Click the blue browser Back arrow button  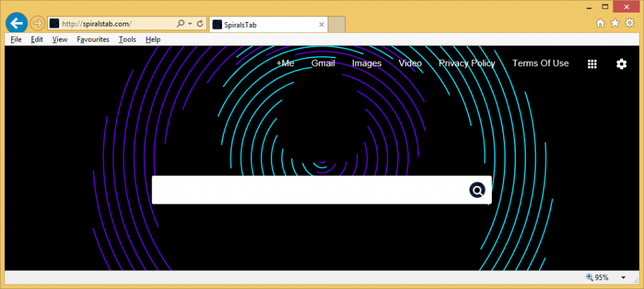click(x=16, y=23)
